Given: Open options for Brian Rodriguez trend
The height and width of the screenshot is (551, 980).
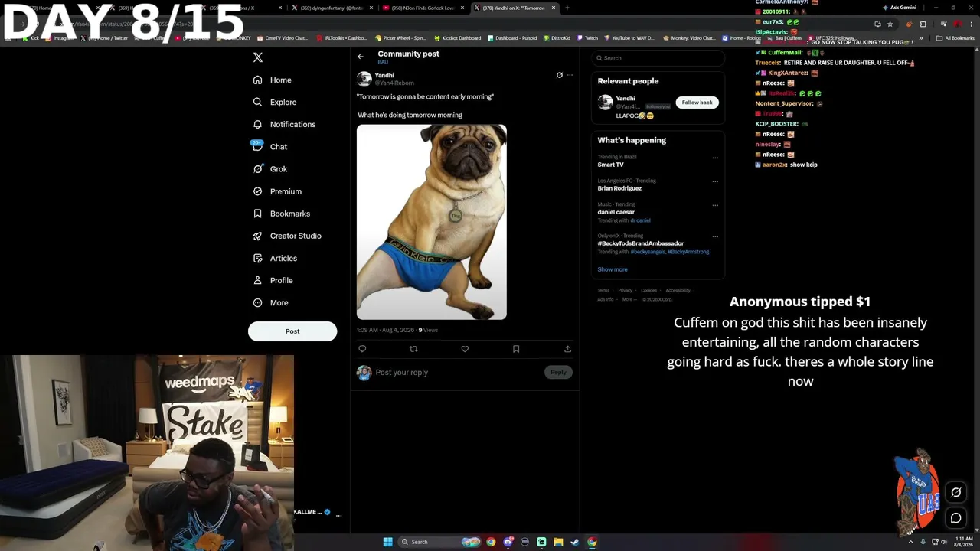Looking at the screenshot, I should coord(715,181).
